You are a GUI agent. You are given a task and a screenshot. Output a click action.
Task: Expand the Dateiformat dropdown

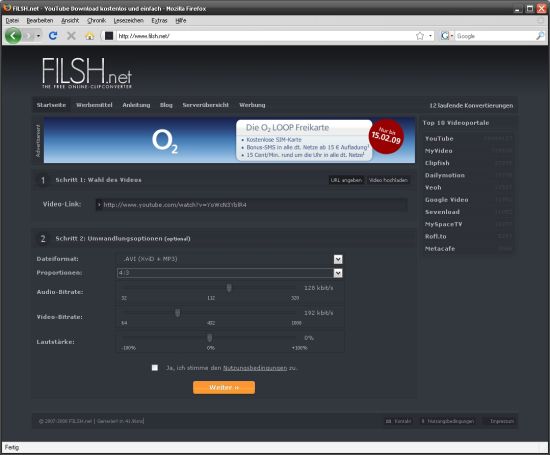[x=338, y=259]
